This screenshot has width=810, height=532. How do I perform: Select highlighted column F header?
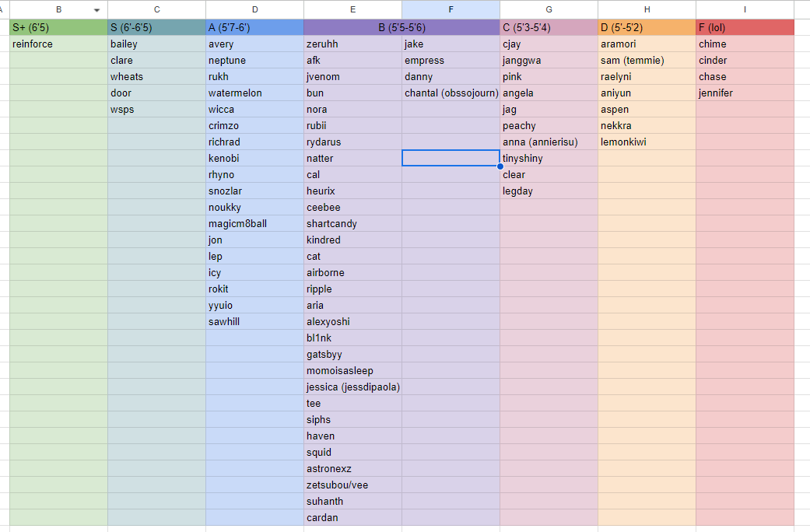(451, 9)
